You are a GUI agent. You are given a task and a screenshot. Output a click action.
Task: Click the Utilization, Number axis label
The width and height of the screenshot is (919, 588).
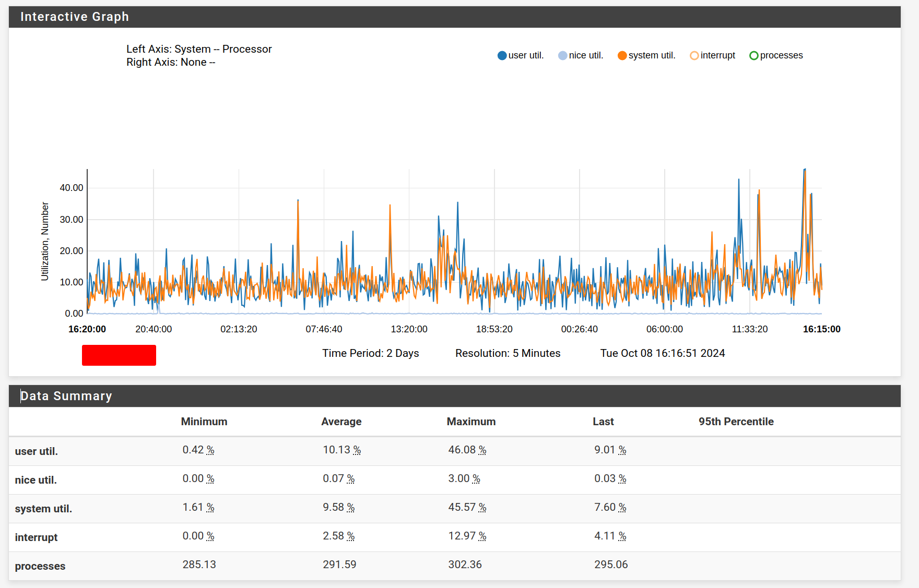click(45, 242)
